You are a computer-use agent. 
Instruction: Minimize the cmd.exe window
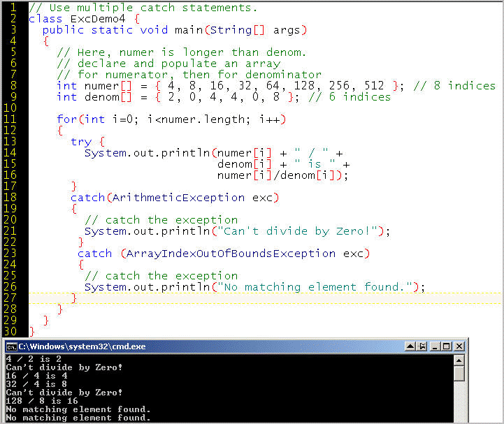coord(435,346)
